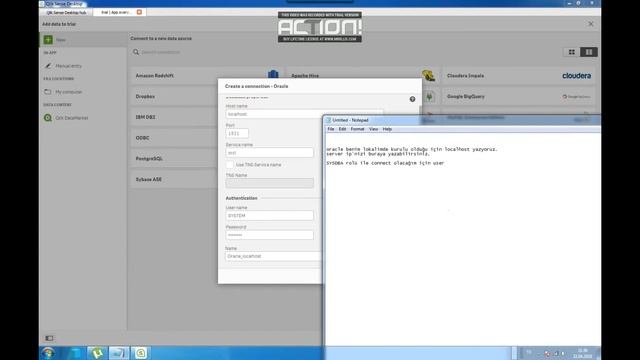Click the 'Authentication' section heading
640x360 pixels.
[x=241, y=198]
